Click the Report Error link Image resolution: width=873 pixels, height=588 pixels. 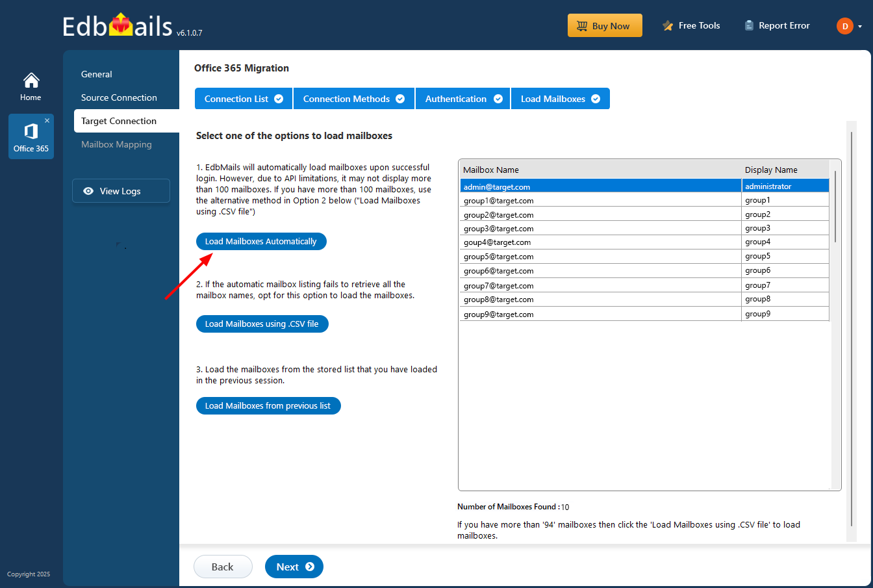tap(777, 26)
